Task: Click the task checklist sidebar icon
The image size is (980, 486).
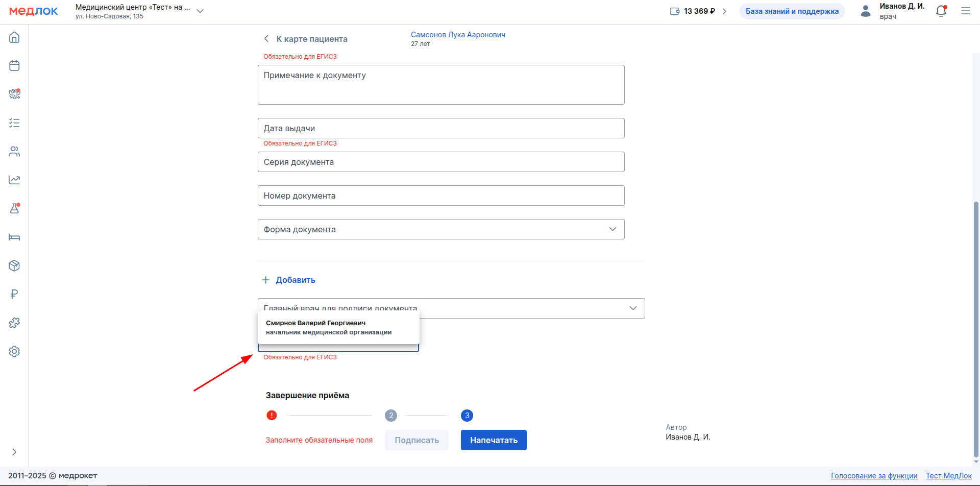Action: (x=14, y=123)
